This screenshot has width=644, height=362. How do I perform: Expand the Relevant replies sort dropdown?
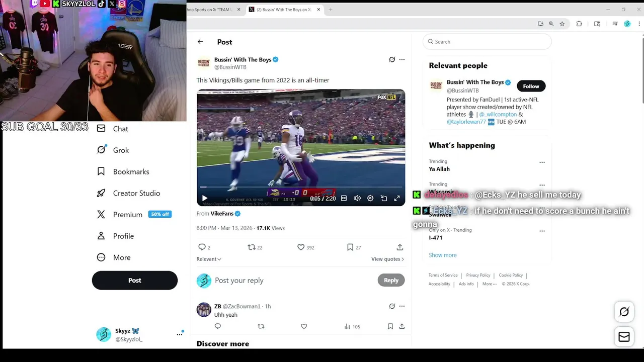coord(209,259)
